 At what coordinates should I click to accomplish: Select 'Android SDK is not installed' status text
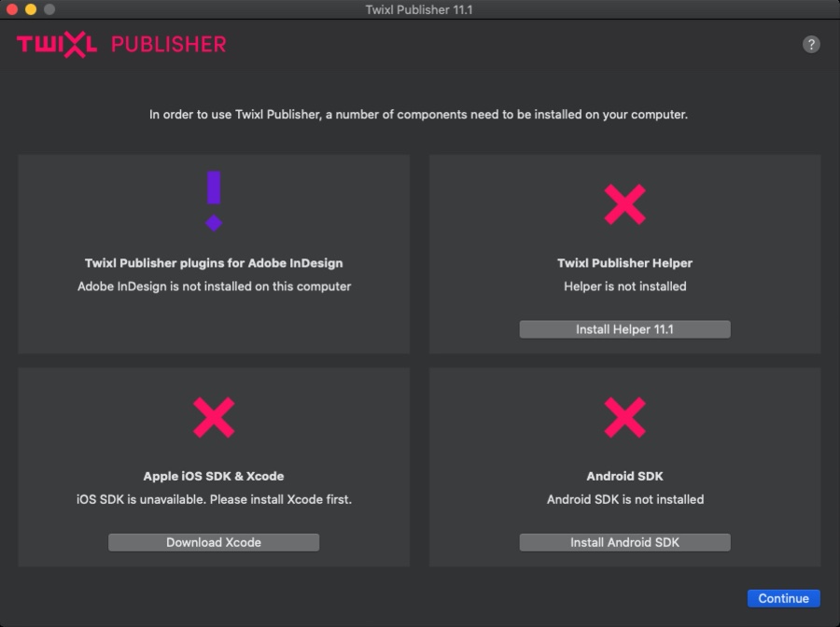625,499
